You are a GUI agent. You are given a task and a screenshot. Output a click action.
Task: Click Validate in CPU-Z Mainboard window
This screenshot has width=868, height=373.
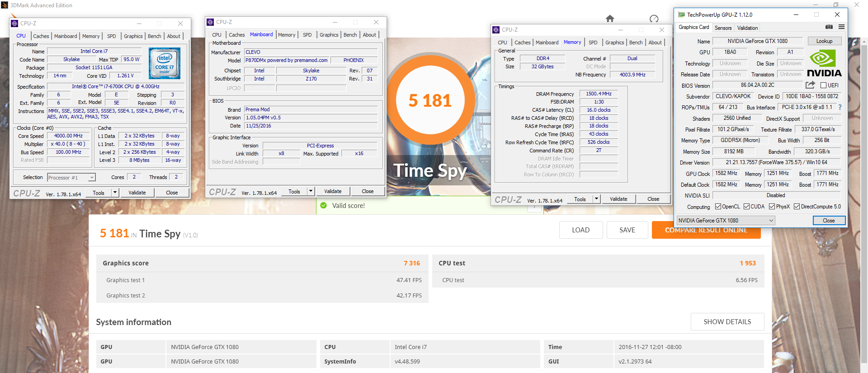[333, 191]
